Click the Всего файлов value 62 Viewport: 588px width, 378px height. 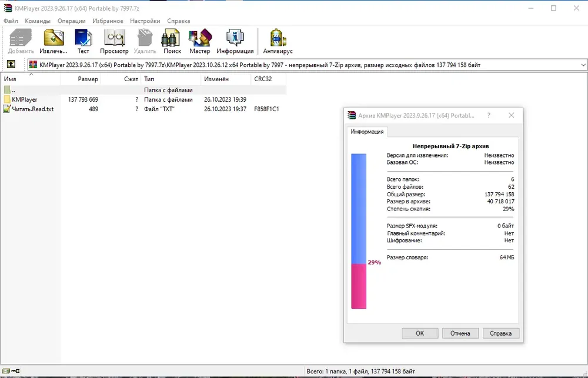(511, 186)
